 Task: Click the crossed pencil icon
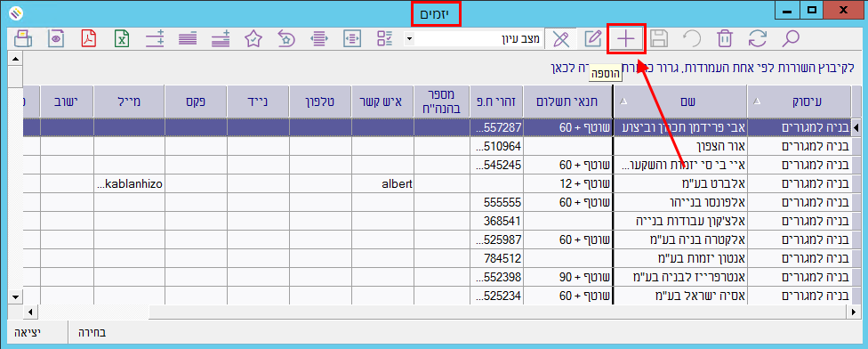click(x=560, y=39)
